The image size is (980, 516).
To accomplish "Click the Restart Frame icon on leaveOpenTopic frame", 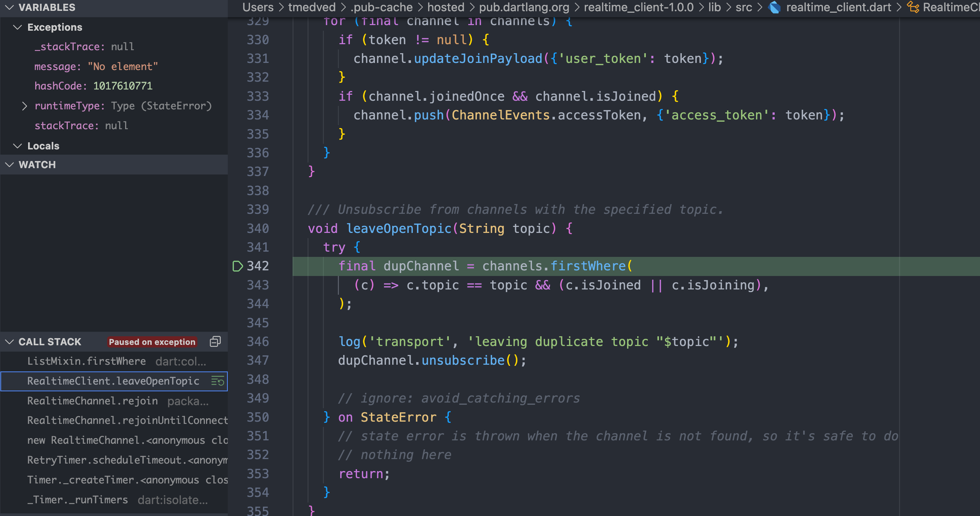I will [218, 381].
